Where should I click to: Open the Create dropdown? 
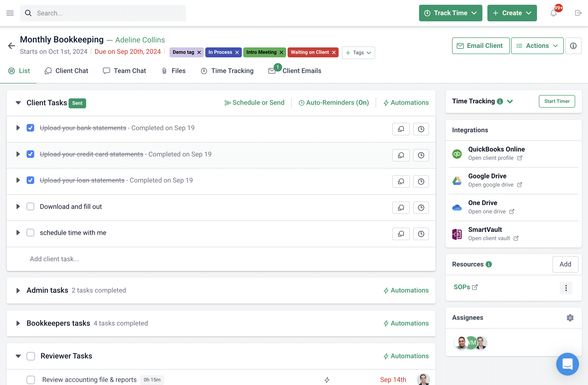512,13
